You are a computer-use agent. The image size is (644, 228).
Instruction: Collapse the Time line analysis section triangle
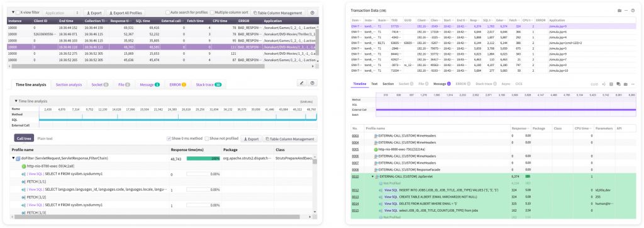pos(16,101)
